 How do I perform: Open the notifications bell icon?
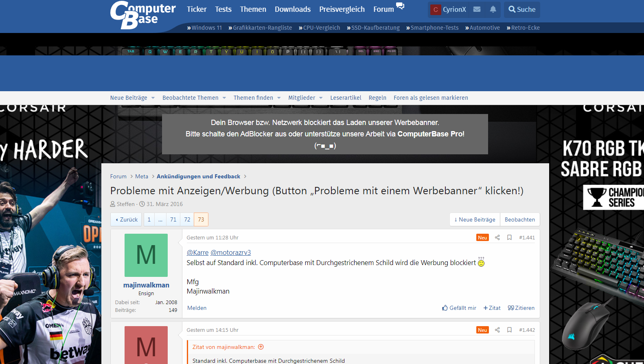[x=493, y=9]
